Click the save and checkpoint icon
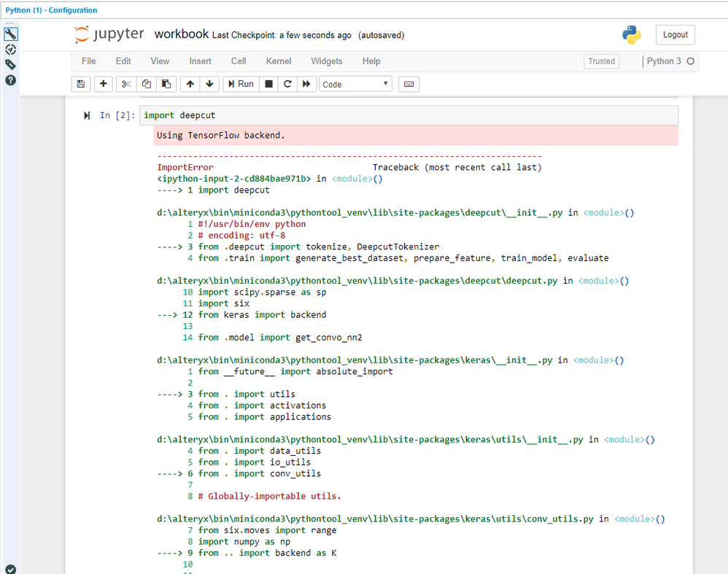The image size is (728, 574). point(81,84)
